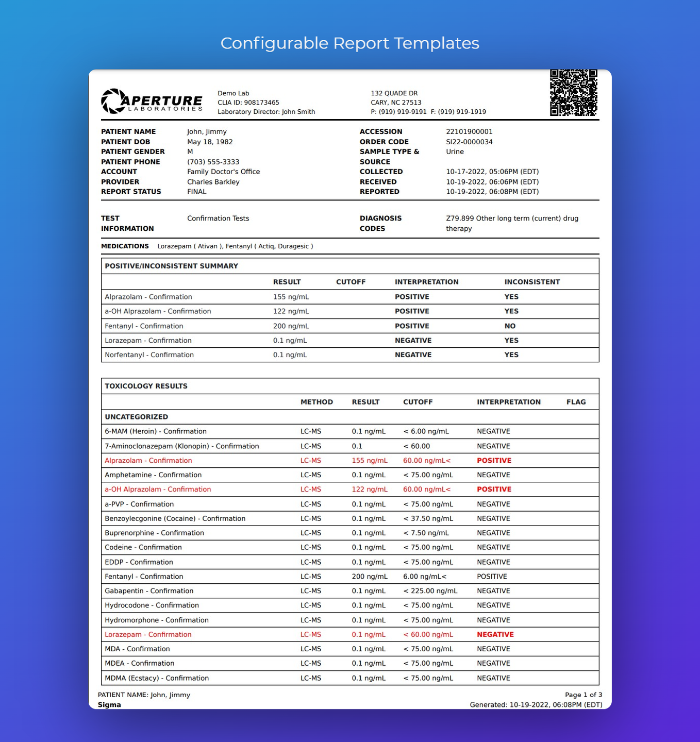Click the lab phone number P: (919) 919-9191
The image size is (700, 742).
pos(398,112)
